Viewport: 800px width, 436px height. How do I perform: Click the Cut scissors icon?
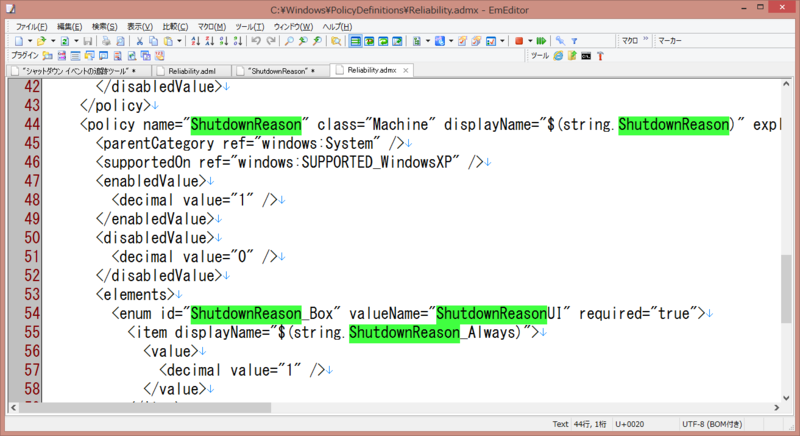coord(139,41)
